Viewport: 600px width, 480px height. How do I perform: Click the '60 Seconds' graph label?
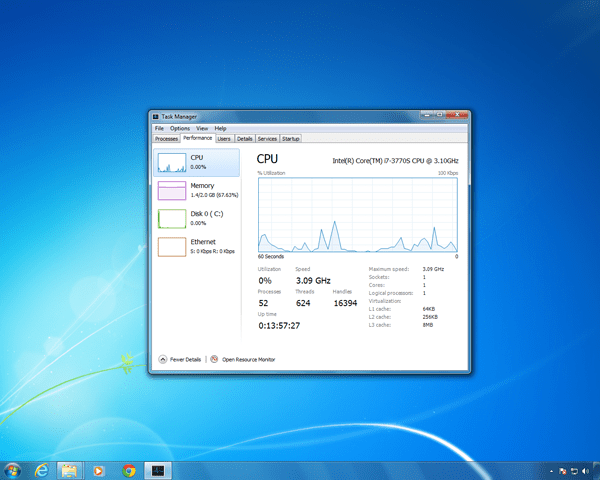click(271, 256)
